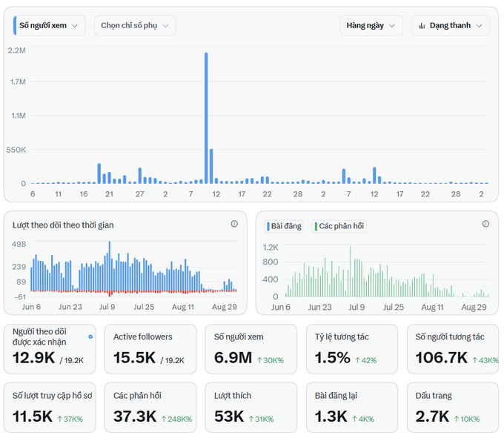Viewport: 504px width, 438px height.
Task: Click the Jul 9 label on followers chart
Action: (x=107, y=307)
